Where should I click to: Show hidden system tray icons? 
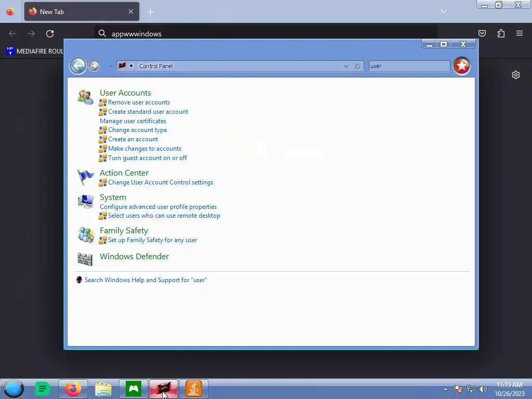click(x=445, y=389)
